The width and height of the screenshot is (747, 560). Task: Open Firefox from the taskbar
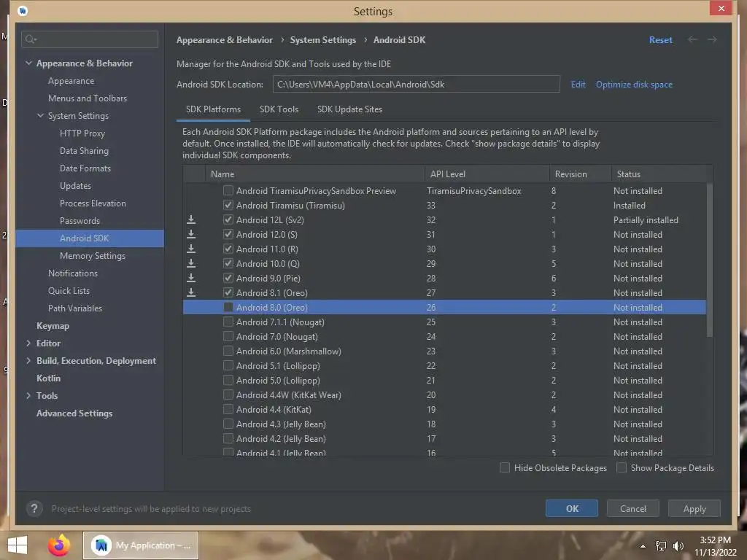coord(59,545)
